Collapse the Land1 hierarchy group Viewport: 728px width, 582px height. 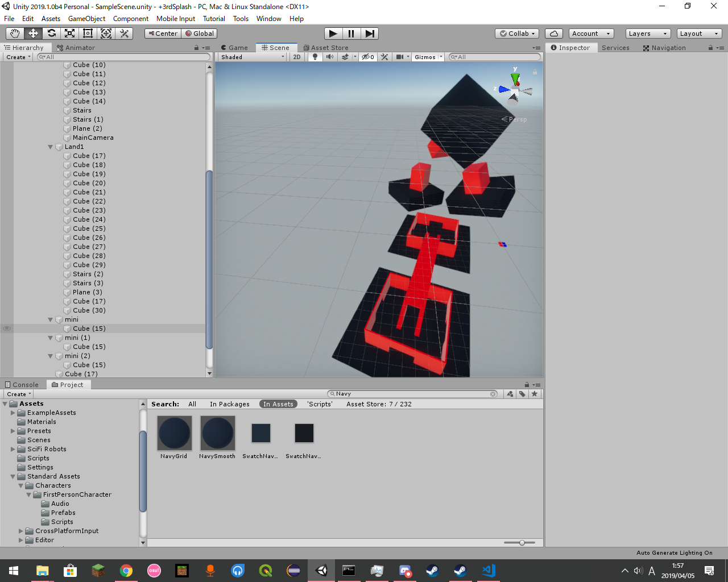tap(51, 147)
